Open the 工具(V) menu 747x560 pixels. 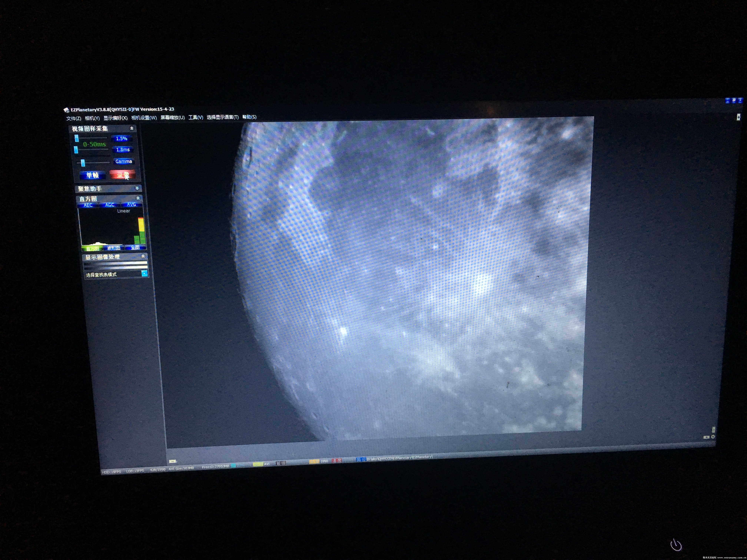pyautogui.click(x=196, y=117)
